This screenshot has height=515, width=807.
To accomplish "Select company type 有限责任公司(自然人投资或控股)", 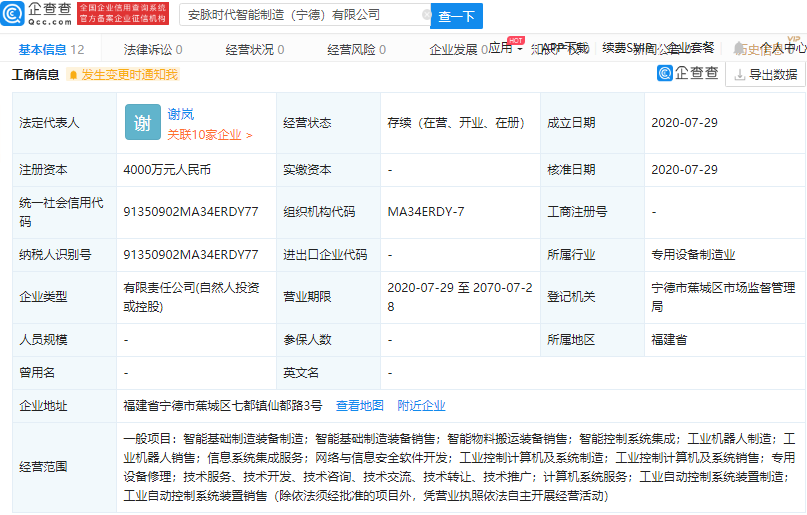I will 191,297.
